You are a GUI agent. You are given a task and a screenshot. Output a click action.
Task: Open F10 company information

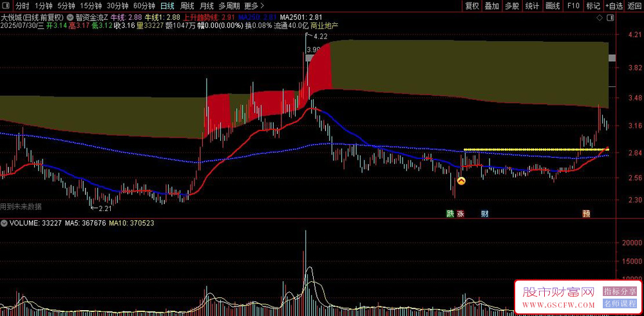573,6
